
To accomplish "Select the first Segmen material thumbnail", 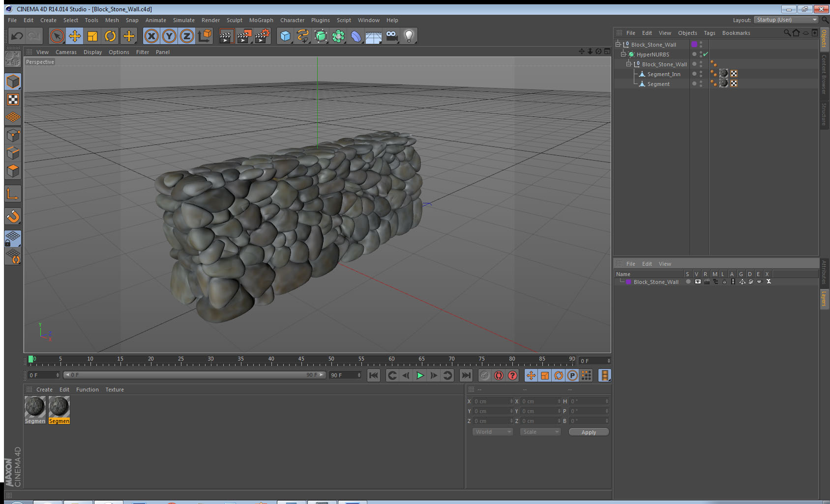I will click(35, 407).
